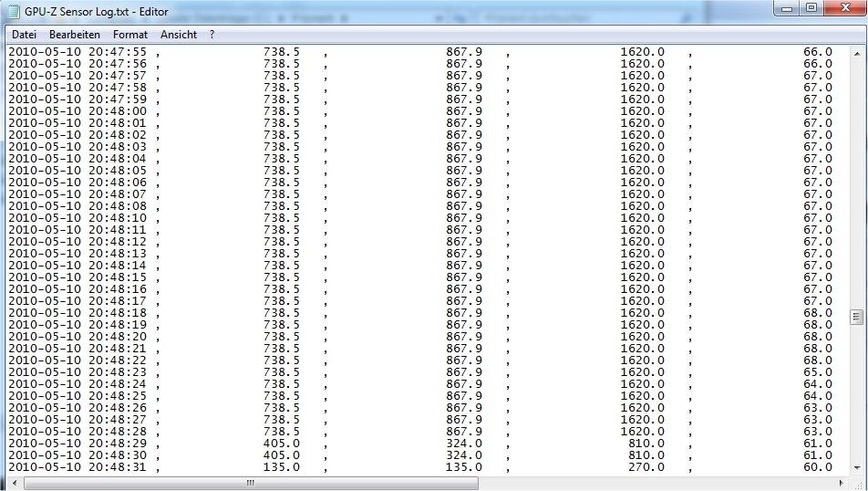Click value 61.0 in row 20:48:30
Image resolution: width=868 pixels, height=491 pixels.
pos(818,455)
